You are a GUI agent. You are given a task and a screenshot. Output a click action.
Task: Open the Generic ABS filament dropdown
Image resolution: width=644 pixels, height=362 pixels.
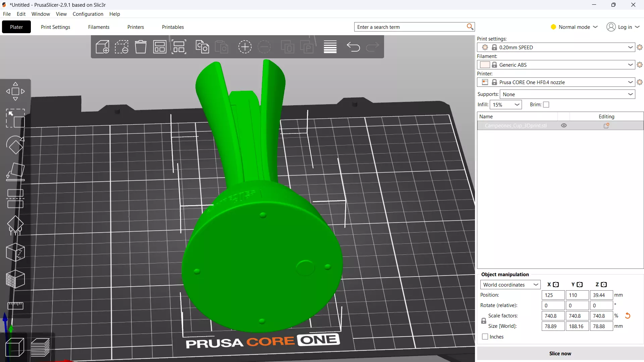(556, 65)
